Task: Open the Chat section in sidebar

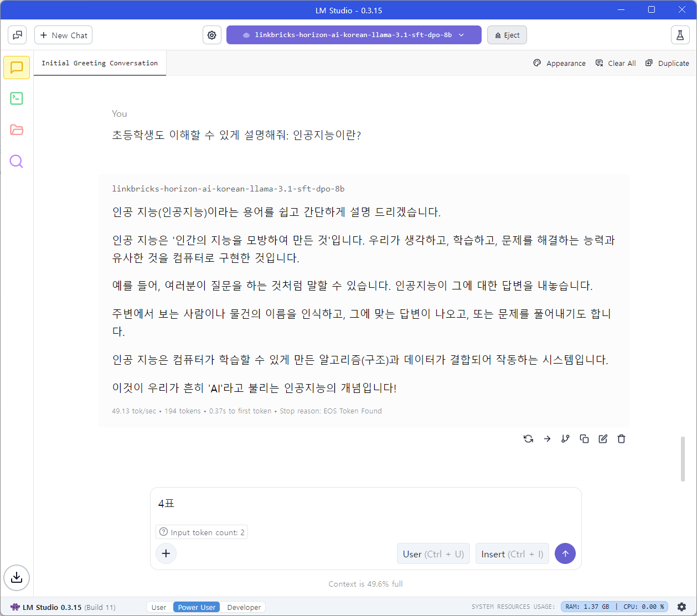Action: point(17,68)
